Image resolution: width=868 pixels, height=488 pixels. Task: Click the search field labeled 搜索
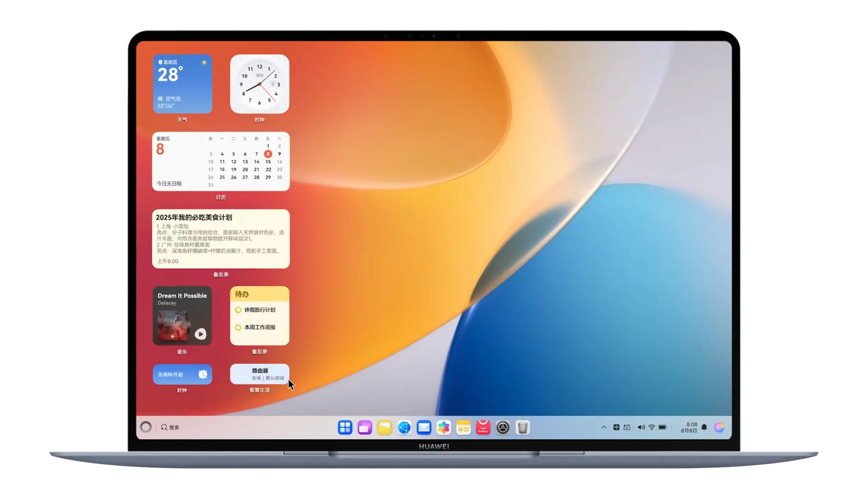pyautogui.click(x=170, y=427)
